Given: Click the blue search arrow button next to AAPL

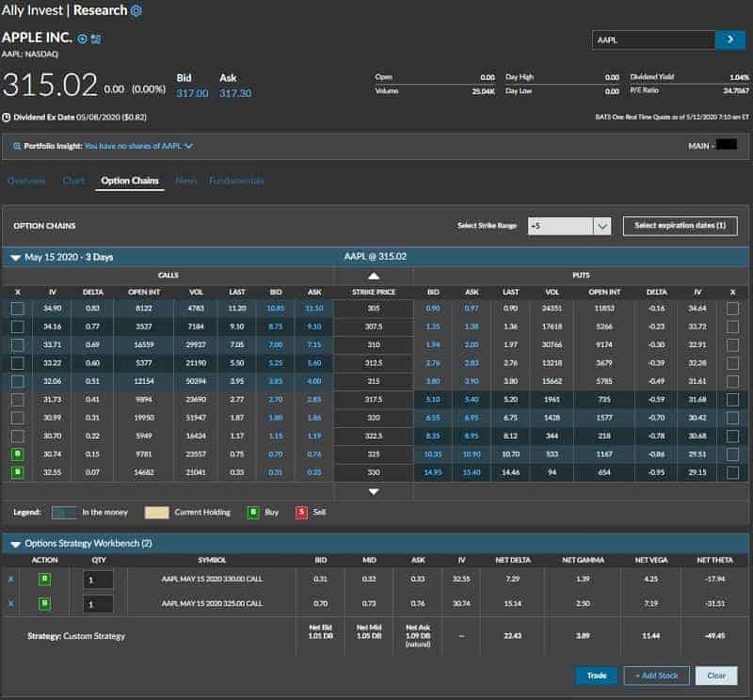Looking at the screenshot, I should tap(729, 40).
